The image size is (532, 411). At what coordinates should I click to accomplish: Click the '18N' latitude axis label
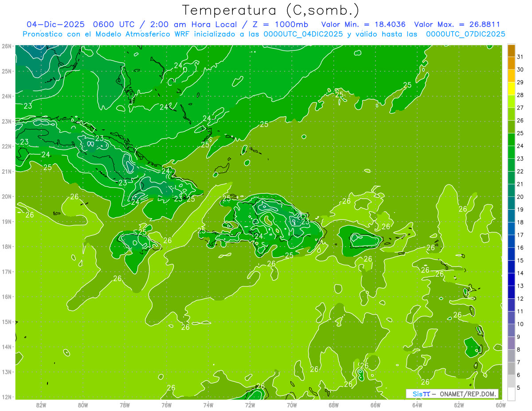(x=7, y=247)
